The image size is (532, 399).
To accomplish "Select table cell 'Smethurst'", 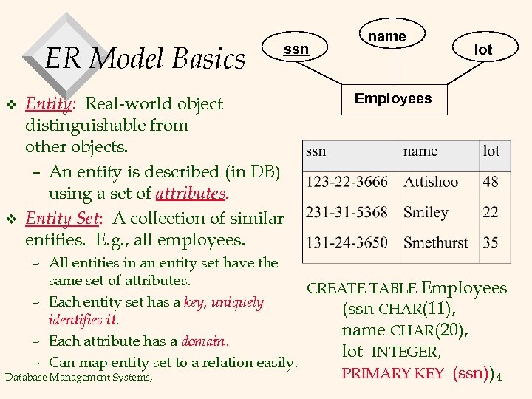I will point(436,242).
